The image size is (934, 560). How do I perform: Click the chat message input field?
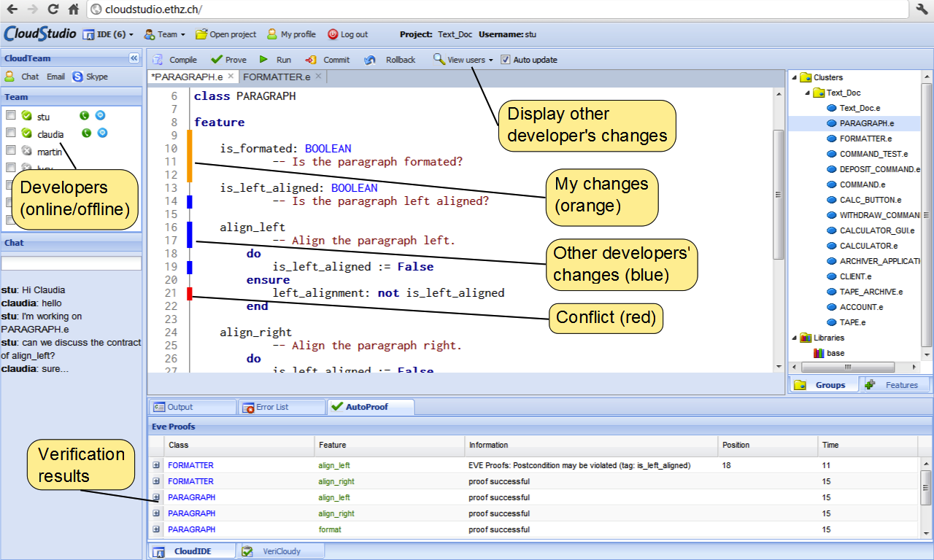point(72,263)
